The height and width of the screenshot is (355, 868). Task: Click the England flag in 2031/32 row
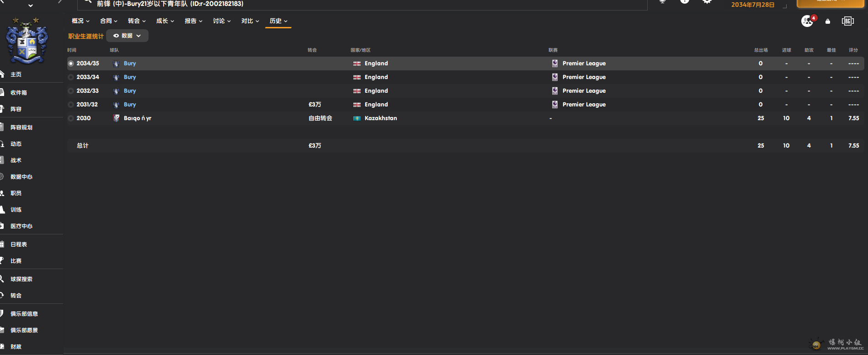(x=357, y=105)
